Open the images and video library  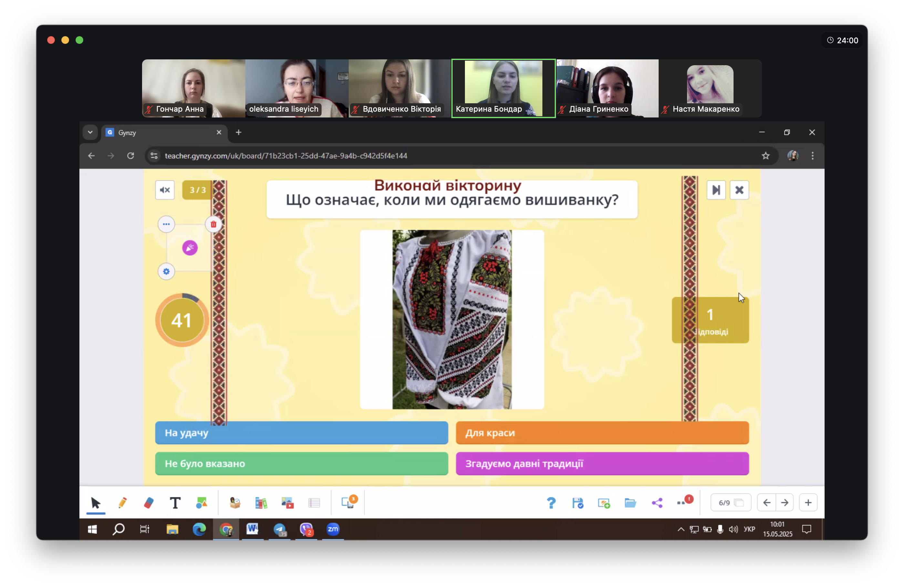[x=287, y=502]
